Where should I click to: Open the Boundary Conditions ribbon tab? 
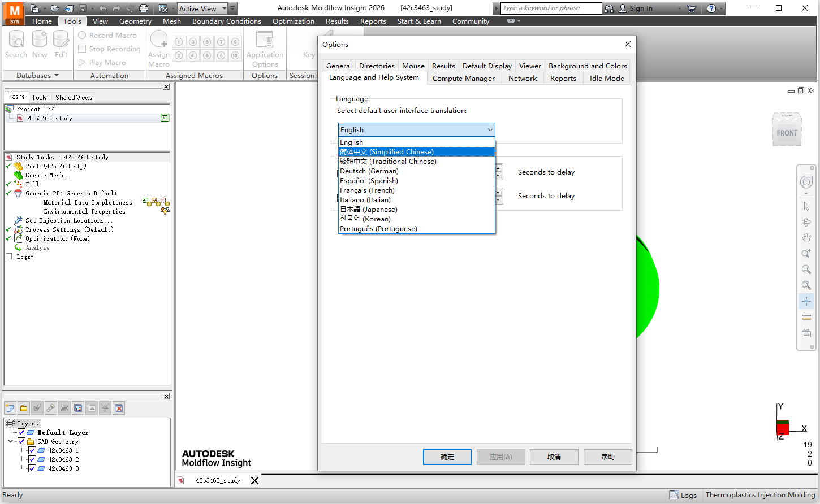coord(227,21)
